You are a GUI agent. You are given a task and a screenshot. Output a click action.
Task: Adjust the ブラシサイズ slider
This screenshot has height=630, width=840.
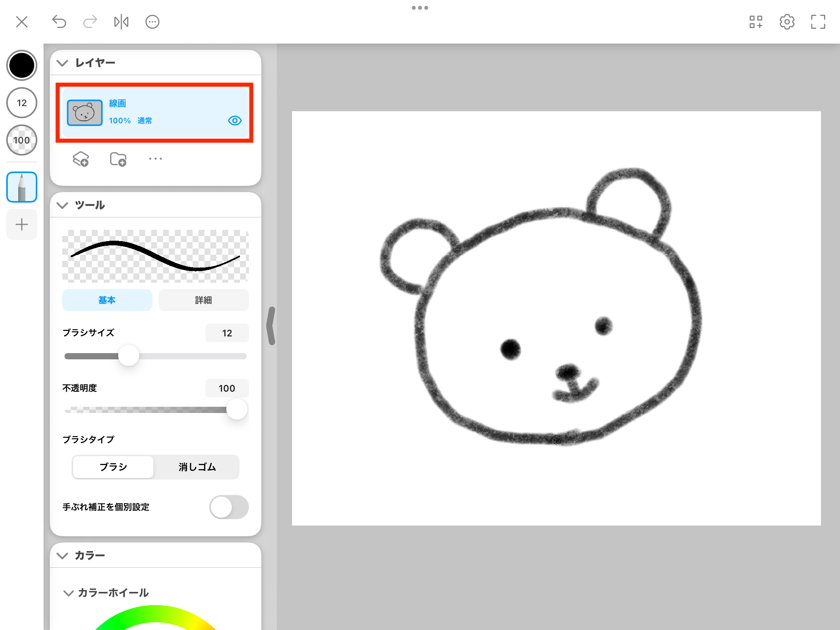coord(129,355)
